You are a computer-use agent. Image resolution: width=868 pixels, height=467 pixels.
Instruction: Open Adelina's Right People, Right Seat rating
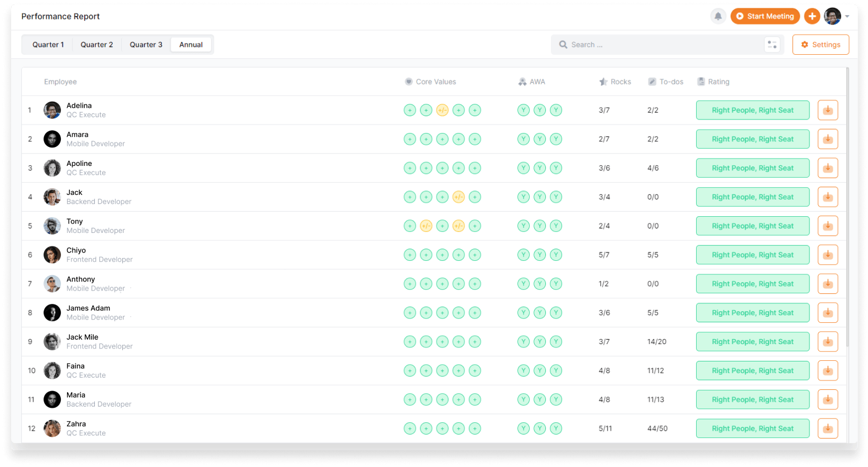click(752, 110)
